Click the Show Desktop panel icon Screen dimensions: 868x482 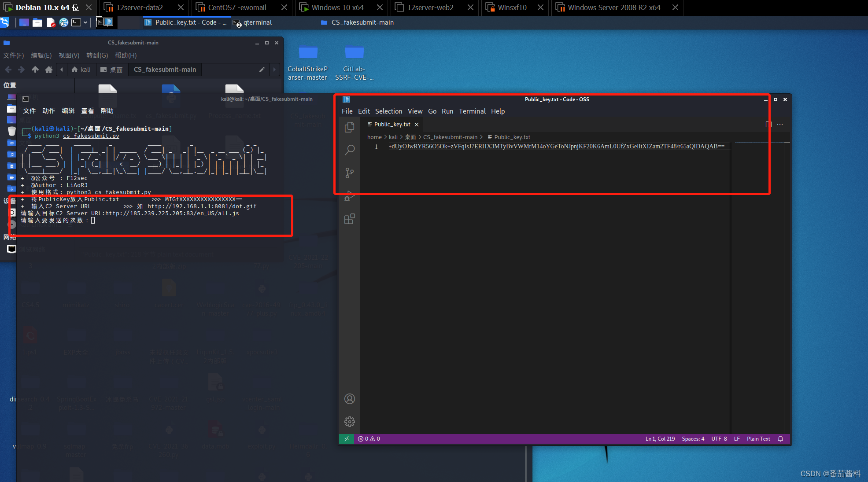click(x=24, y=22)
